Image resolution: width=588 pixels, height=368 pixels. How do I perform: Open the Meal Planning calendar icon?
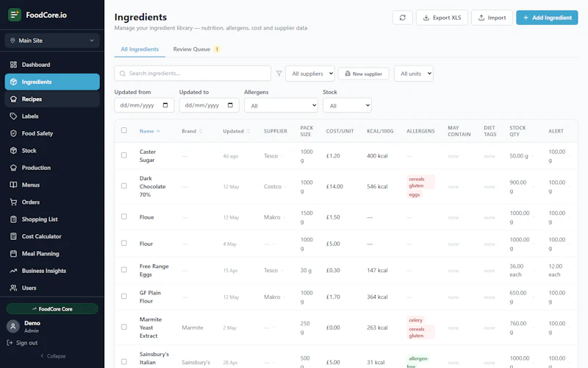[x=13, y=253]
